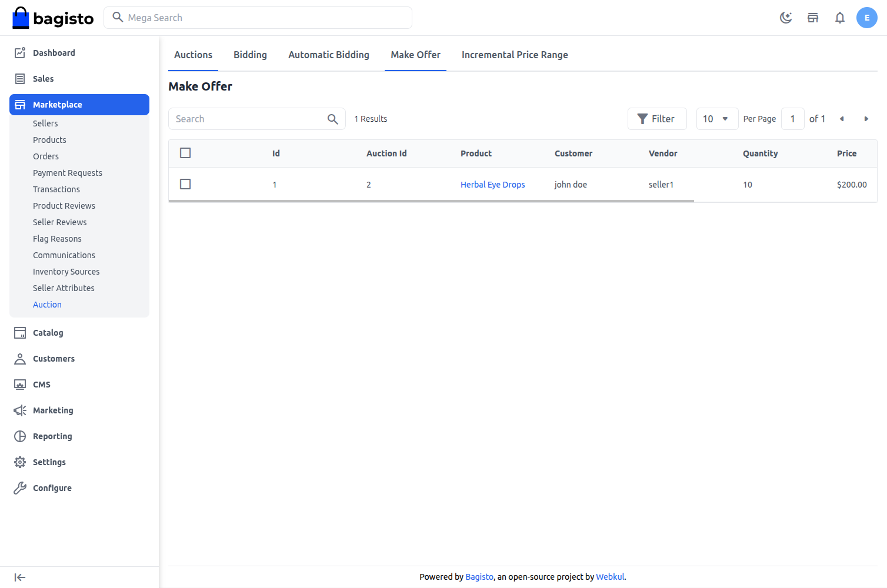Image resolution: width=887 pixels, height=588 pixels.
Task: Open the Auction submenu item
Action: click(47, 305)
